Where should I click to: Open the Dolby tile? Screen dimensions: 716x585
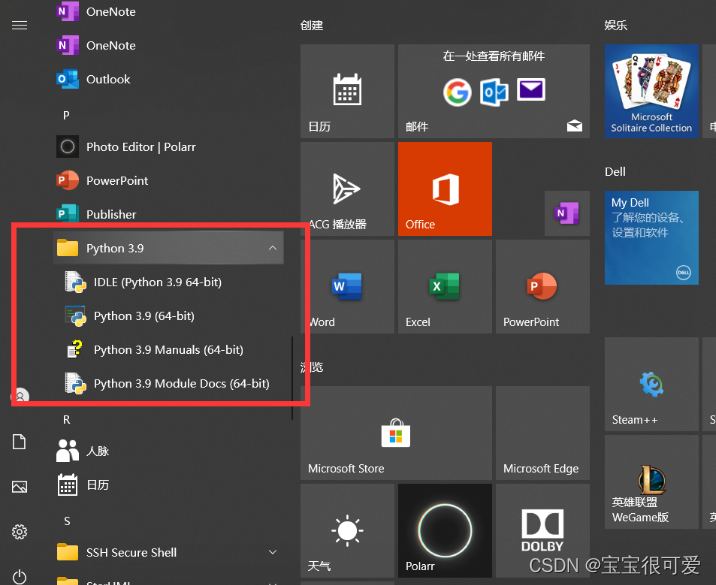pyautogui.click(x=542, y=531)
